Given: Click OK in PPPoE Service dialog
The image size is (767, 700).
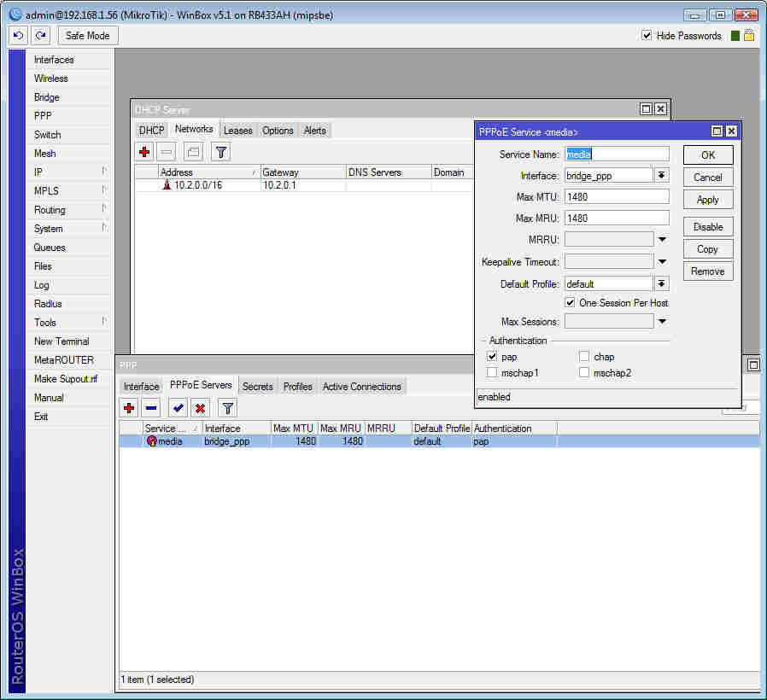Looking at the screenshot, I should tap(708, 155).
